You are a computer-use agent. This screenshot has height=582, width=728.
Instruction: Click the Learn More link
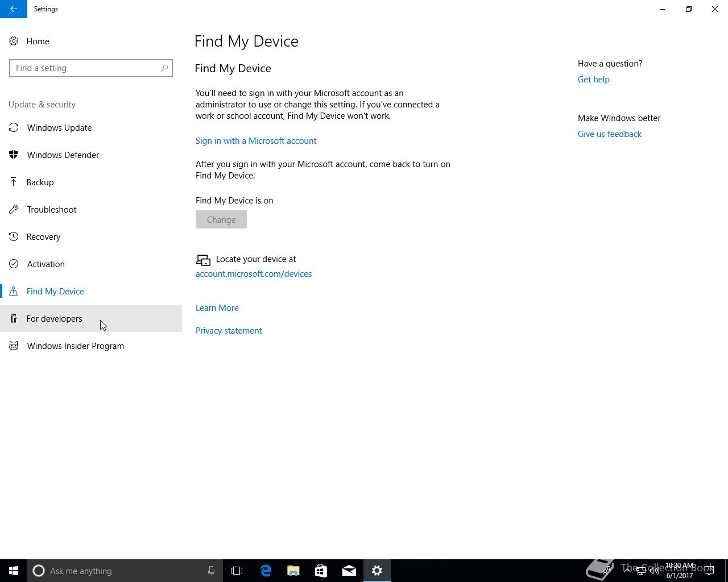(x=217, y=308)
